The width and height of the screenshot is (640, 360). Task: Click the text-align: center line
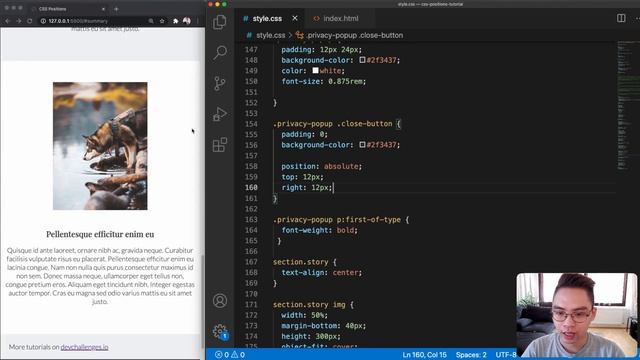321,273
